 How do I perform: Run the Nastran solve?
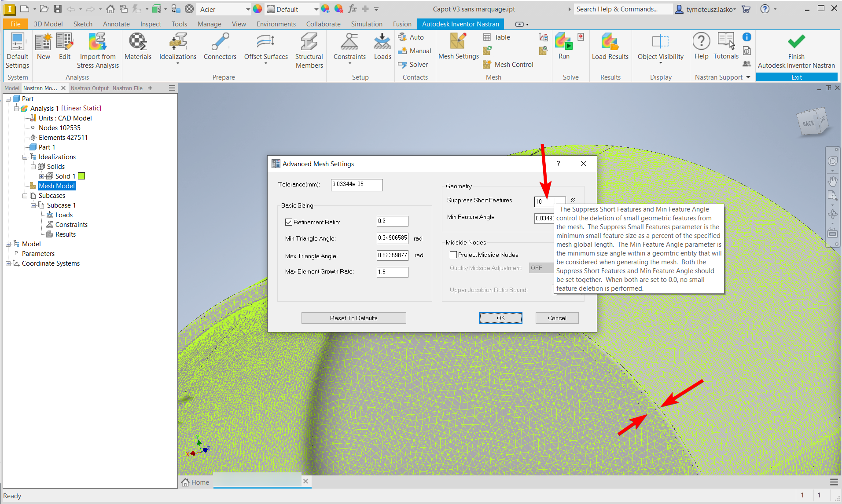pyautogui.click(x=564, y=47)
